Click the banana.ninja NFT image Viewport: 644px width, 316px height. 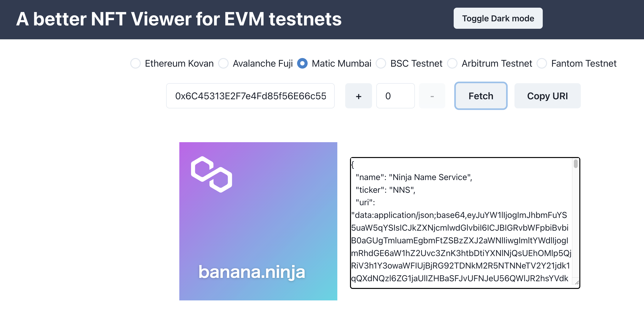coord(258,221)
